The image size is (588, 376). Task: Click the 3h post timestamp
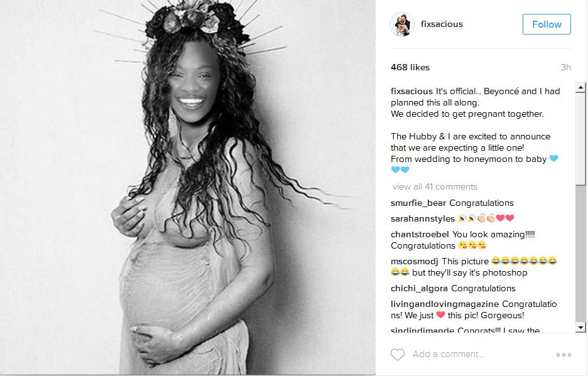(x=566, y=67)
